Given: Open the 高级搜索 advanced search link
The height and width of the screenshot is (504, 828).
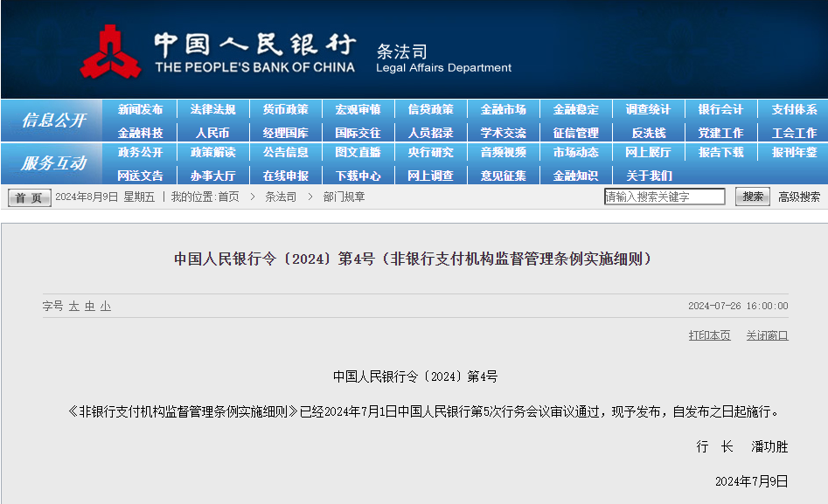Looking at the screenshot, I should point(799,197).
